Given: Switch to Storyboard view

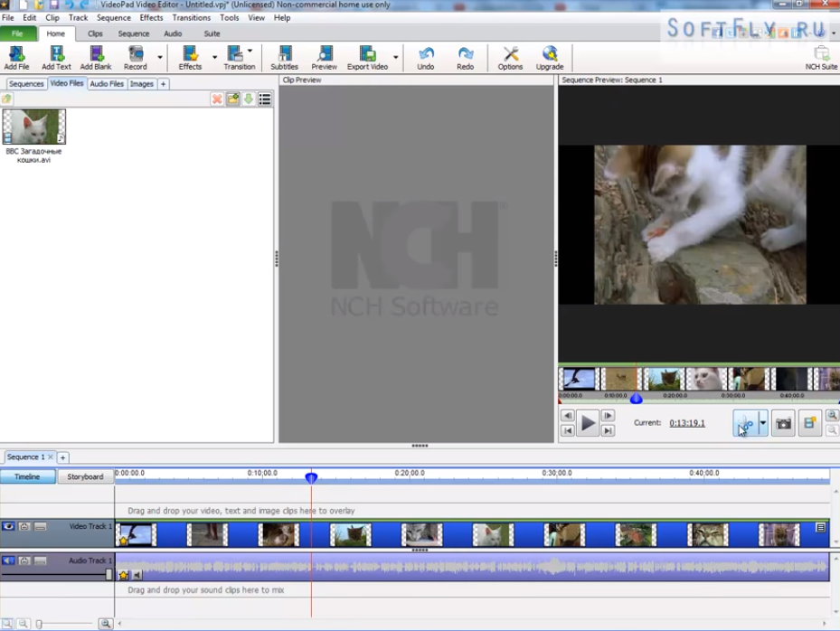Looking at the screenshot, I should pos(85,476).
